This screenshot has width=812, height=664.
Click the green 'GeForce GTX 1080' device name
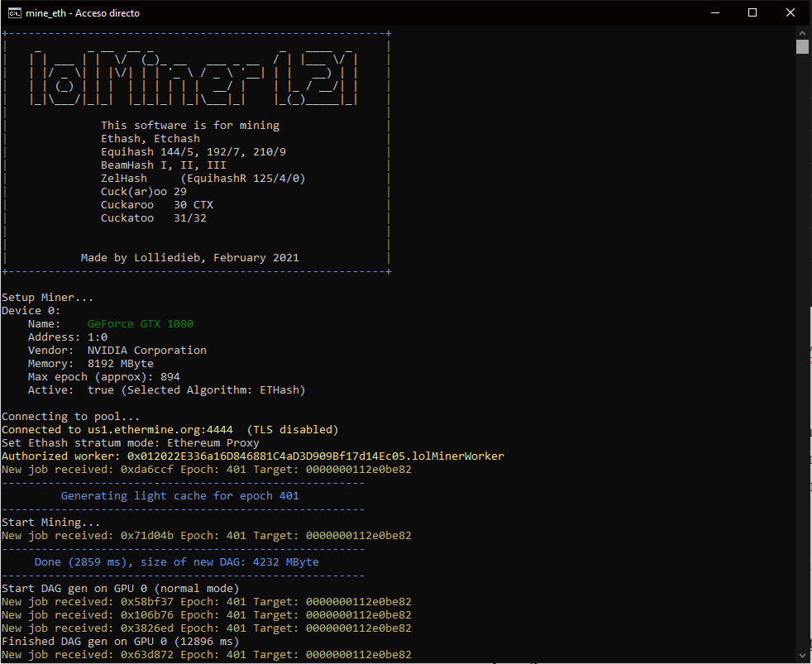pos(141,323)
